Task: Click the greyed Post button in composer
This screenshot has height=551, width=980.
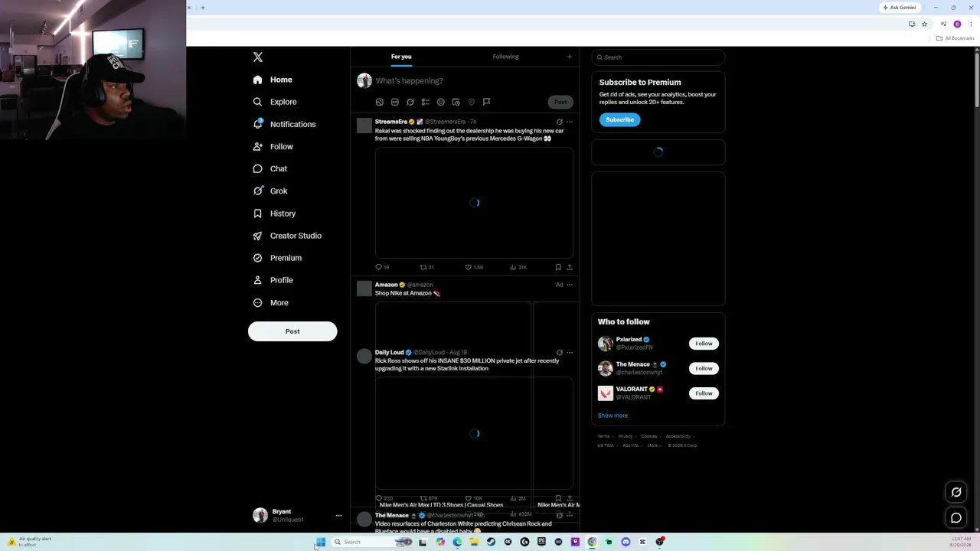Action: pos(560,102)
